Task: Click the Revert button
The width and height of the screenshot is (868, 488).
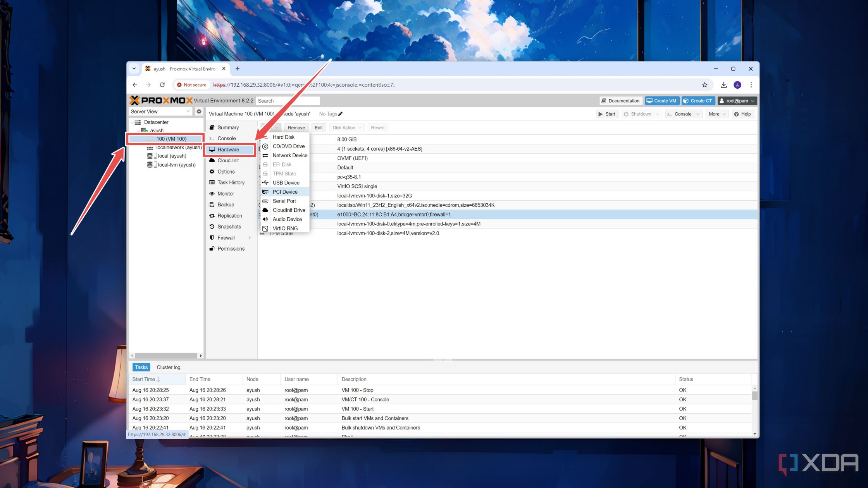Action: click(377, 128)
